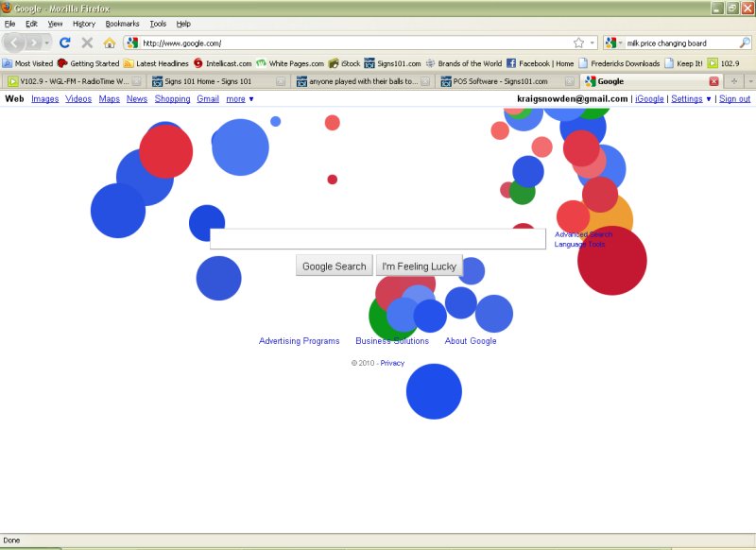Screen dimensions: 756x550
Task: Open the Intellicast.com bookmark
Action: (x=223, y=63)
